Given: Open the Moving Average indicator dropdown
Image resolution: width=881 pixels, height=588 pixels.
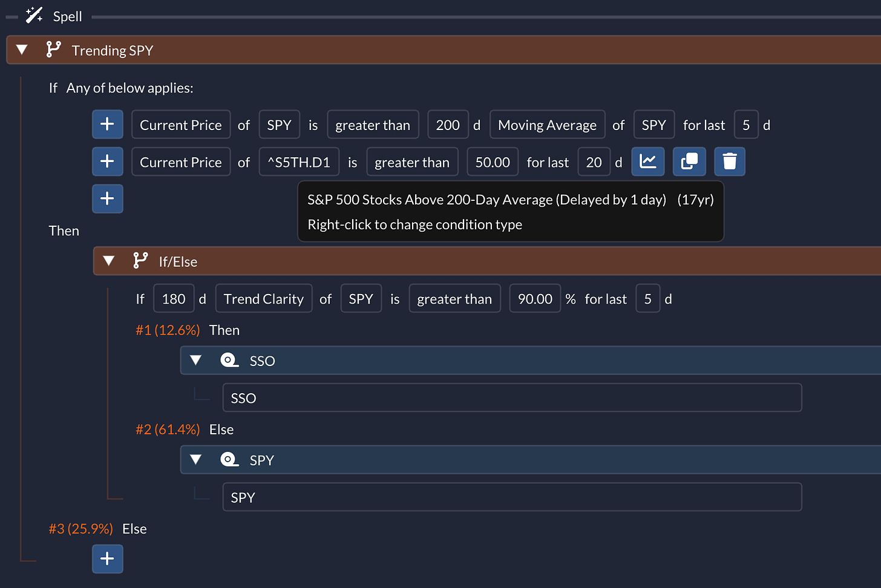Looking at the screenshot, I should click(x=547, y=125).
